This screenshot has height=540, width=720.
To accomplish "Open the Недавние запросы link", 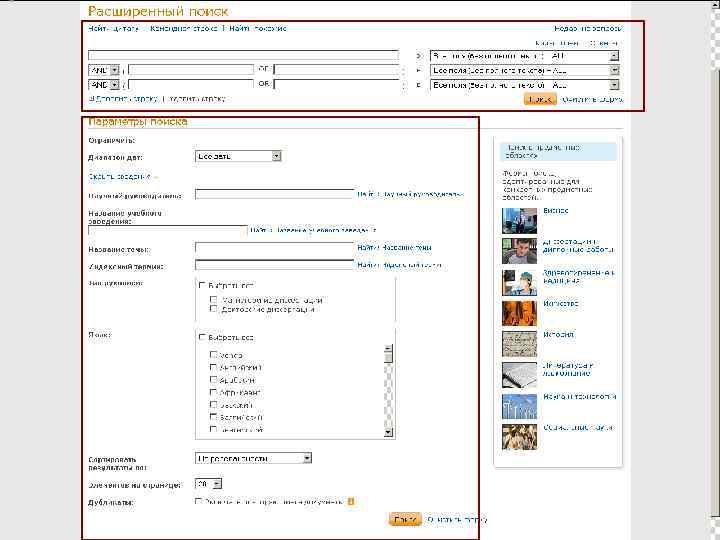I will (588, 28).
